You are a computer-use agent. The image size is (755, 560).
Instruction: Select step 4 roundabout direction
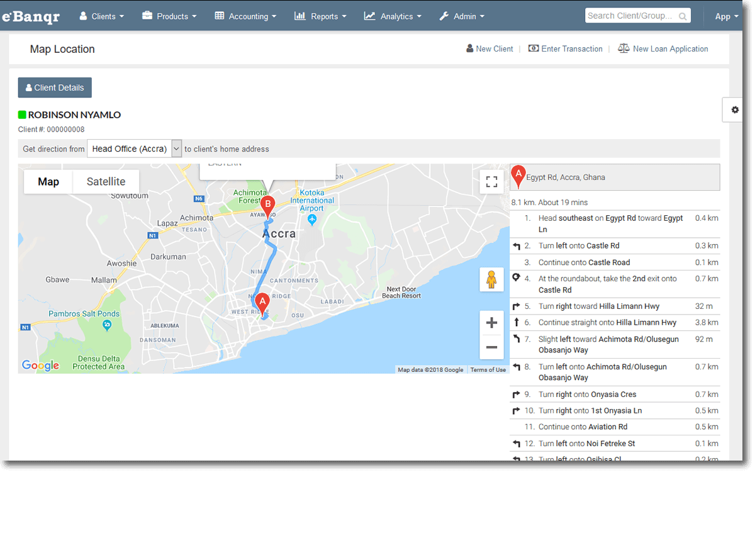pos(615,284)
